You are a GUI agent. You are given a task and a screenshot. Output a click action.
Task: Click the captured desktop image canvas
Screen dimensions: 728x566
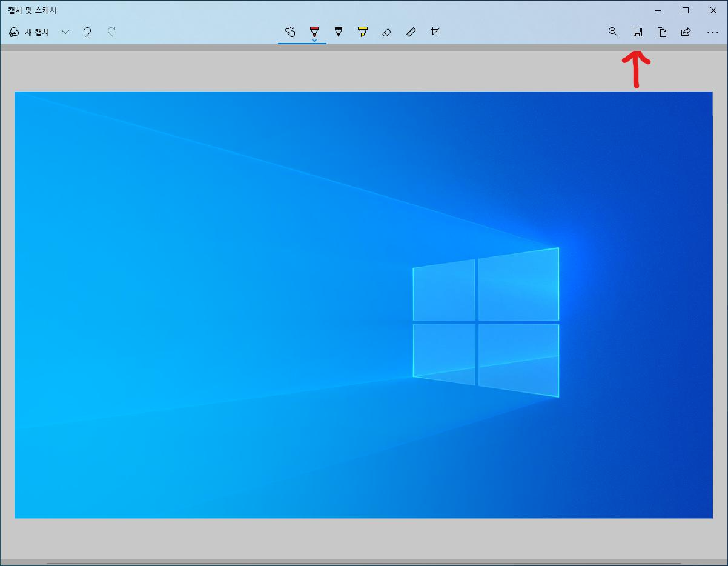(363, 305)
